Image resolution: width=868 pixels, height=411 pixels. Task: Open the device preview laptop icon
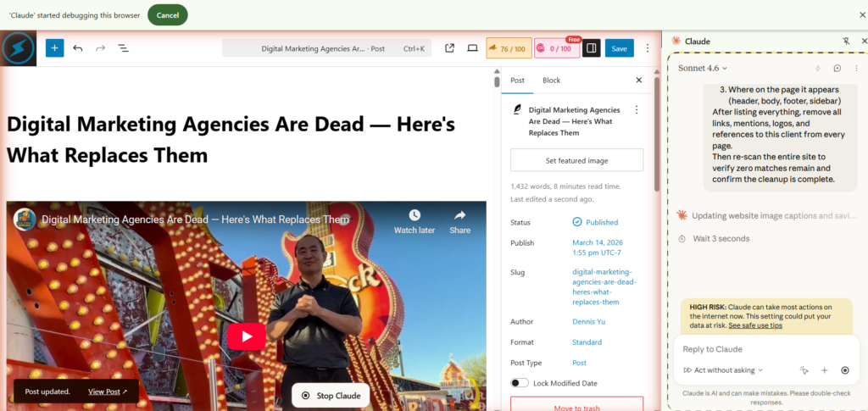tap(472, 48)
